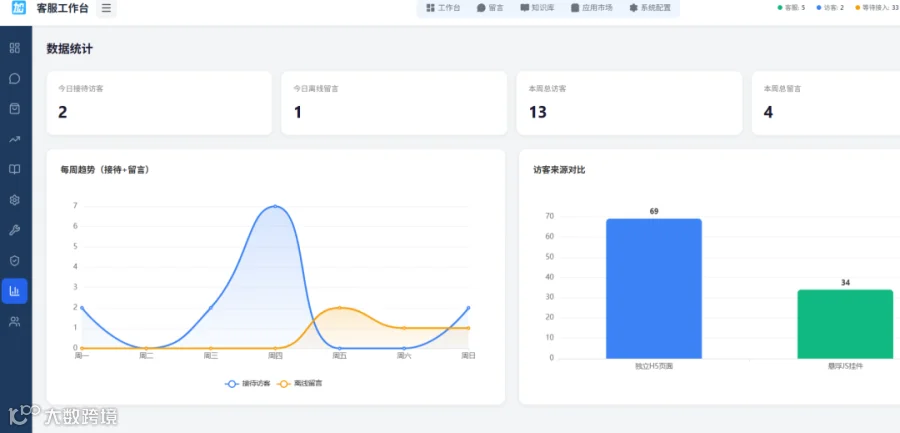Open the 应用市场 top navigation tab
The width and height of the screenshot is (900, 433).
click(592, 8)
